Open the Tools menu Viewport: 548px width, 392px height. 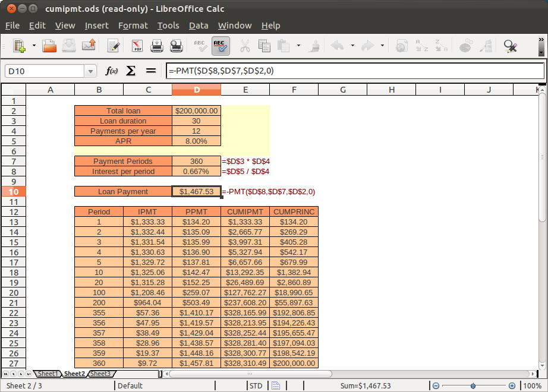click(x=168, y=26)
